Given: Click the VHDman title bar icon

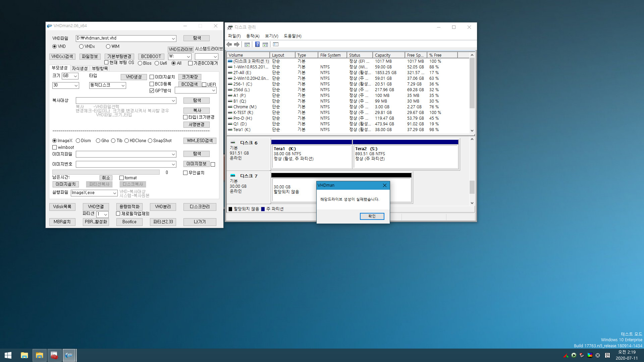Looking at the screenshot, I should tap(50, 26).
